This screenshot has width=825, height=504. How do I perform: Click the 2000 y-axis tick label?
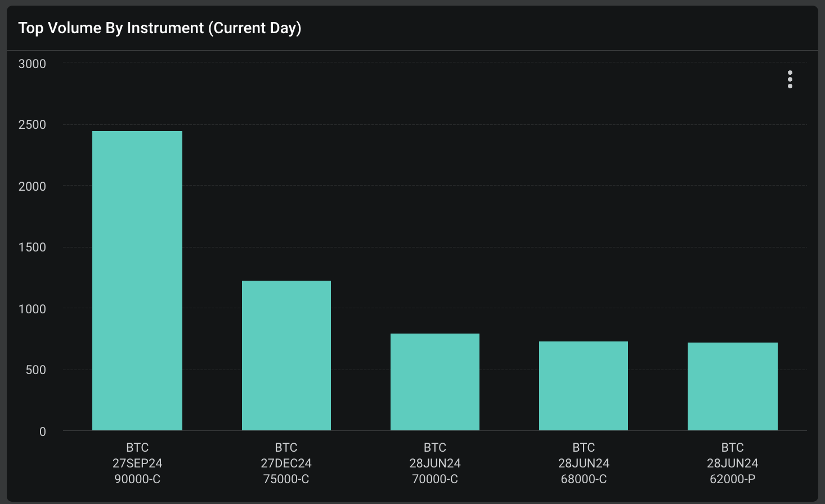pos(32,186)
